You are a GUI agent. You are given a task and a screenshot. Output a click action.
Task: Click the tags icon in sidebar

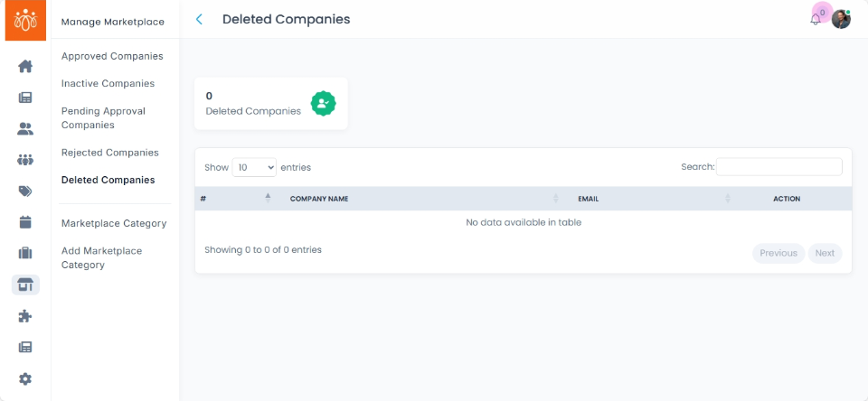[25, 191]
